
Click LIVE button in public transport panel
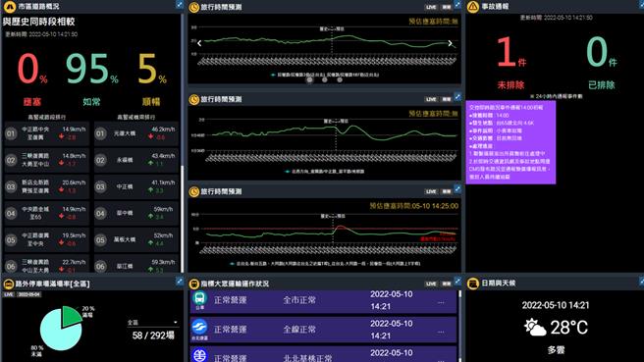[x=431, y=284]
